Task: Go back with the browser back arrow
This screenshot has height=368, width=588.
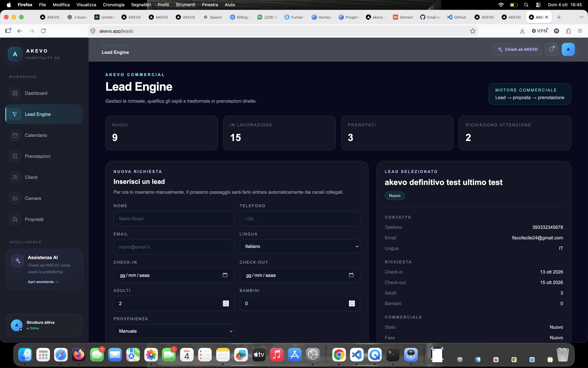Action: (20, 31)
